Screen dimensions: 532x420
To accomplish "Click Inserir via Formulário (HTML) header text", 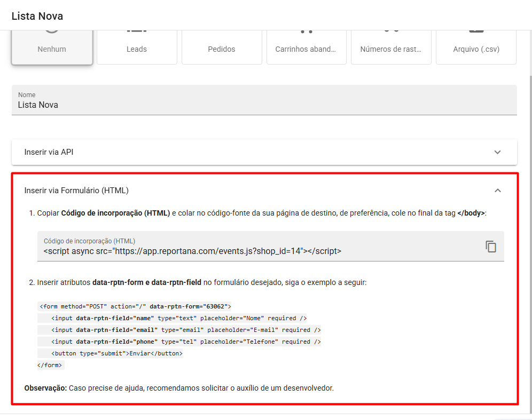I will tap(76, 191).
